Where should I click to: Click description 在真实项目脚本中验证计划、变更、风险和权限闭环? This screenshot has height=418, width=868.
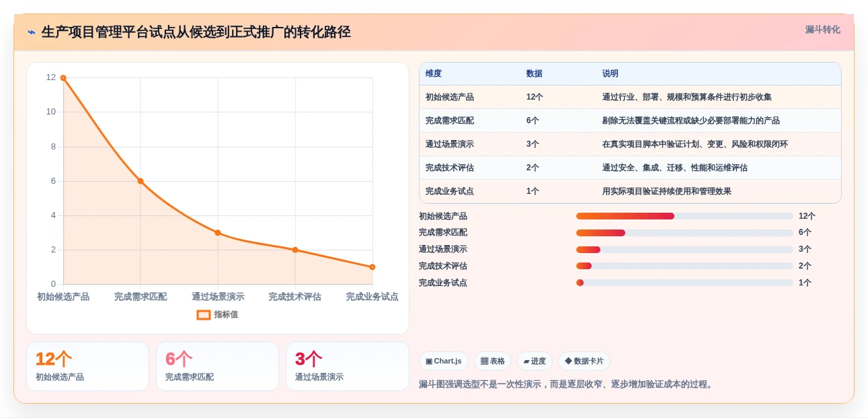click(x=695, y=144)
